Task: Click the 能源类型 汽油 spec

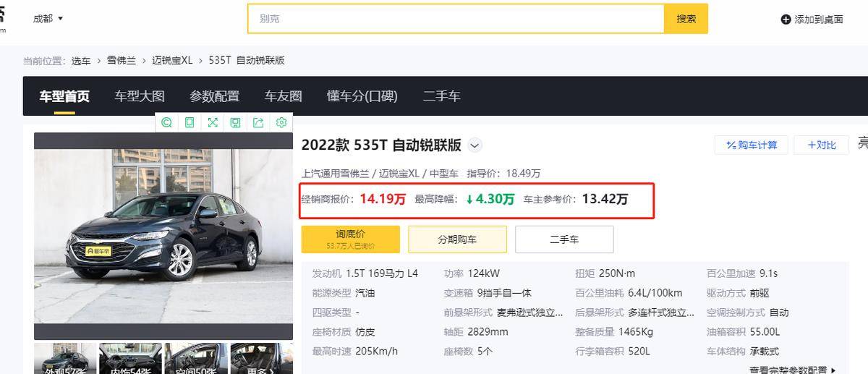Action: [x=344, y=293]
